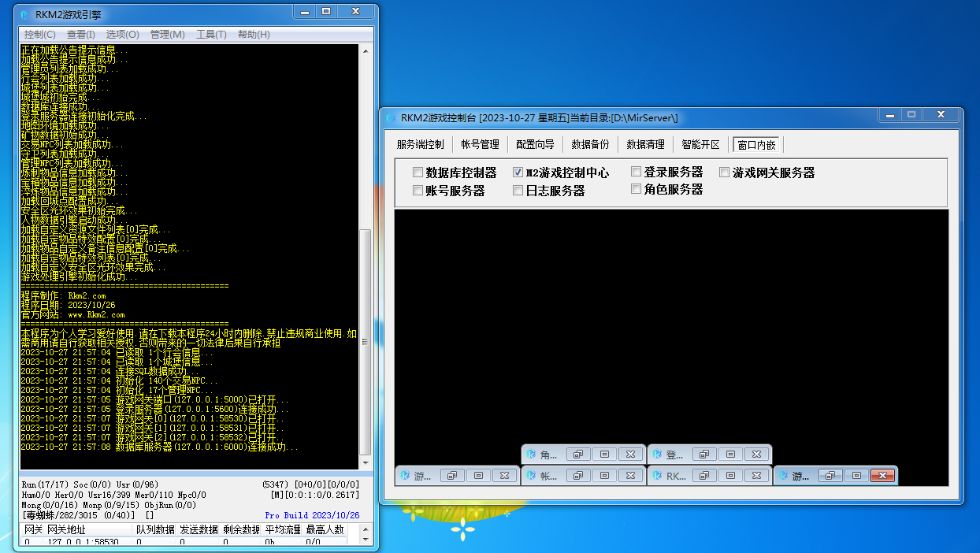Tick the 游戏网关服务器 checkbox

tap(725, 173)
